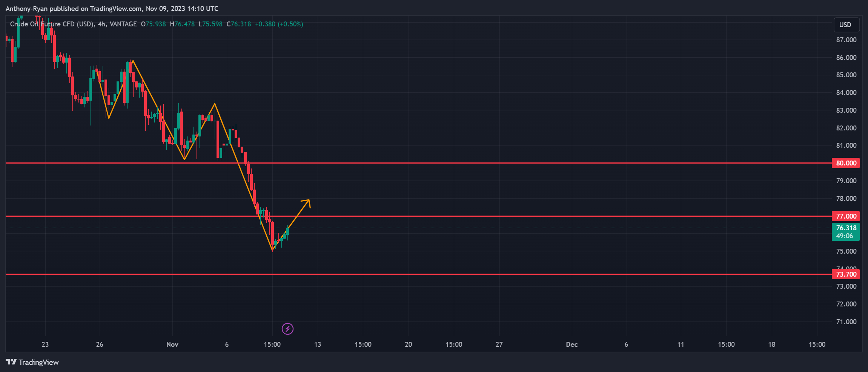Click the high value H76.478
868x372 pixels.
182,24
